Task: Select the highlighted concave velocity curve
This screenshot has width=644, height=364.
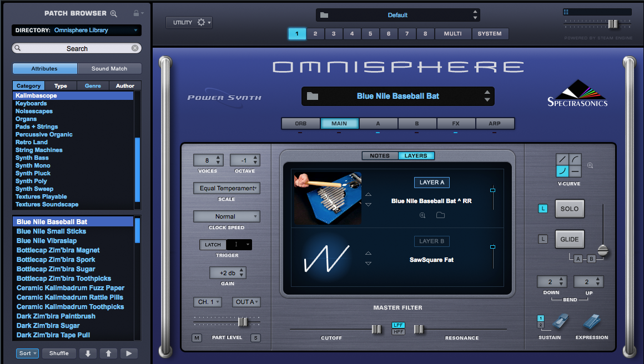Action: (x=562, y=171)
